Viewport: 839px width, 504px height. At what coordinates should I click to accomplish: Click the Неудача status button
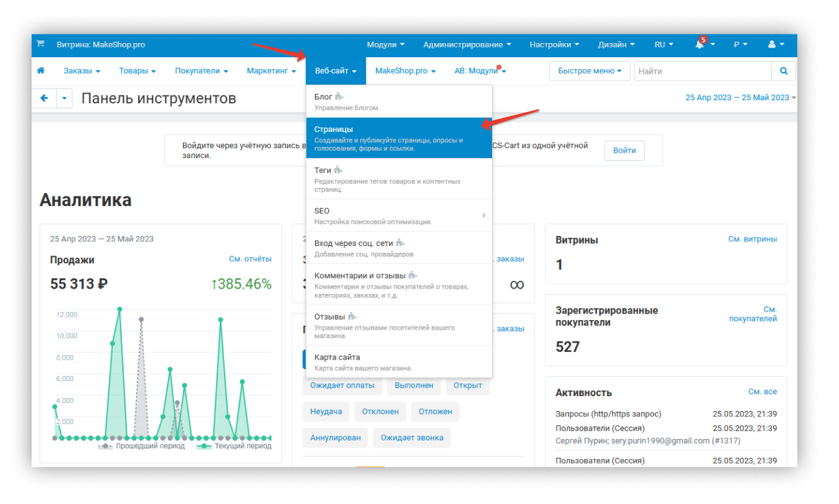tap(326, 412)
